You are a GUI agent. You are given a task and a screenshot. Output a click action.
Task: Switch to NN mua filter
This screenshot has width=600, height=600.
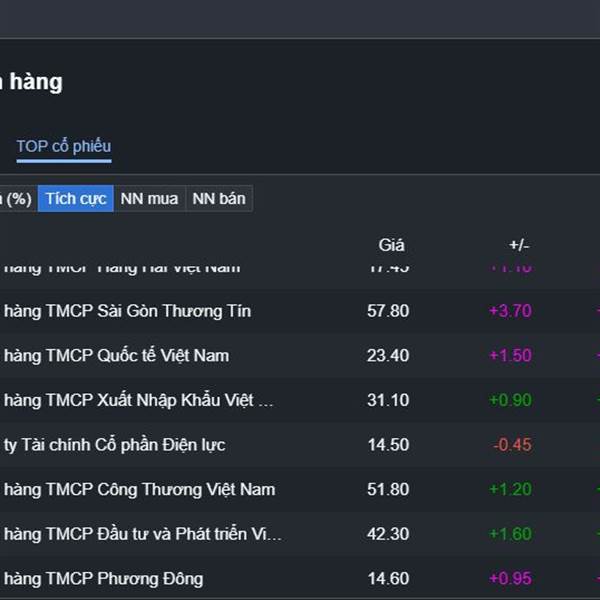[x=150, y=199]
